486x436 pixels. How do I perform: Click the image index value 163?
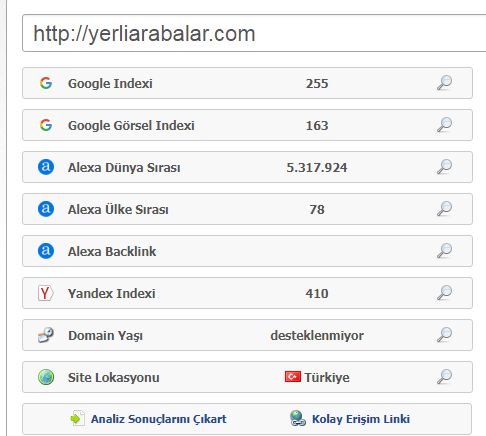pos(317,126)
